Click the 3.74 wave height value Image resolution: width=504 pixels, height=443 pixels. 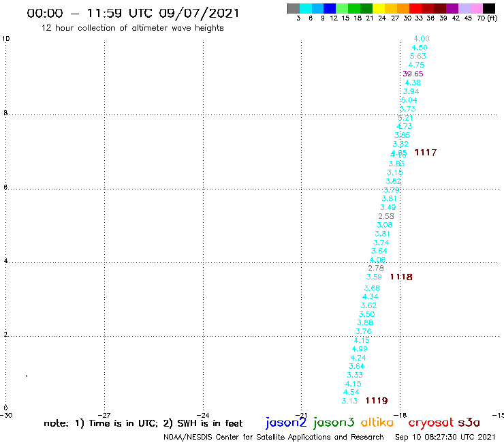[x=381, y=243]
